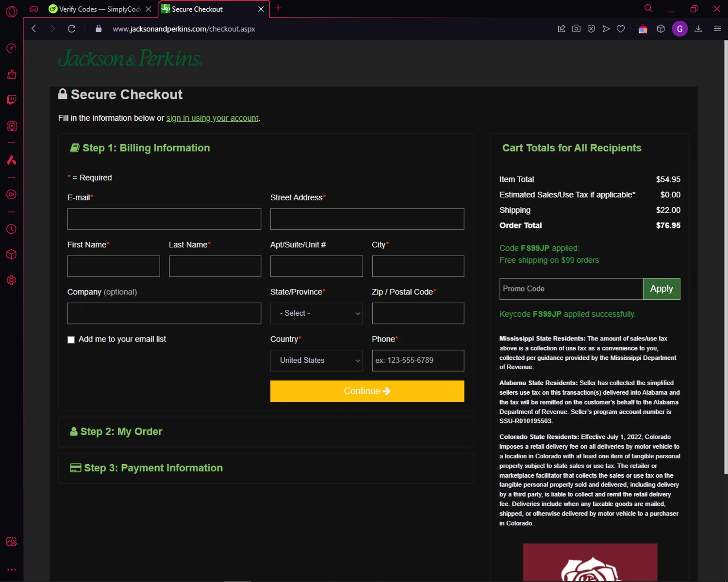This screenshot has height=582, width=728.
Task: Take a snapshot with the camera icon
Action: pos(576,29)
